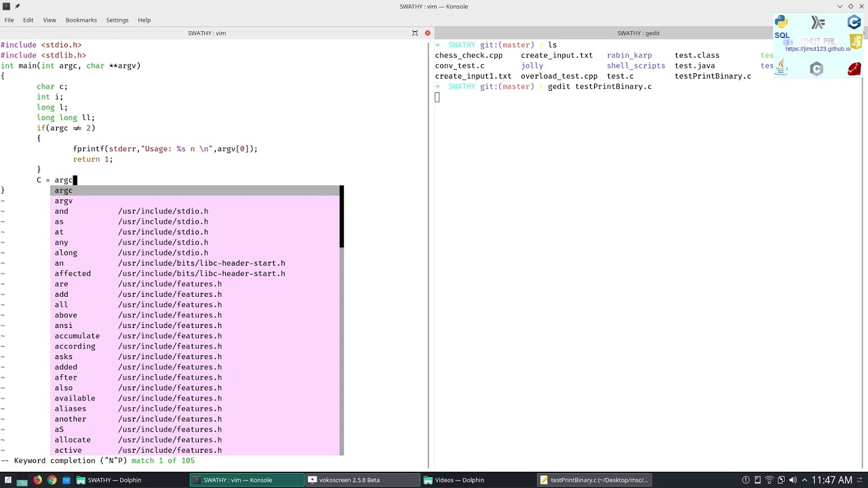Select 'as' completion entry
The height and width of the screenshot is (488, 868).
click(x=195, y=222)
